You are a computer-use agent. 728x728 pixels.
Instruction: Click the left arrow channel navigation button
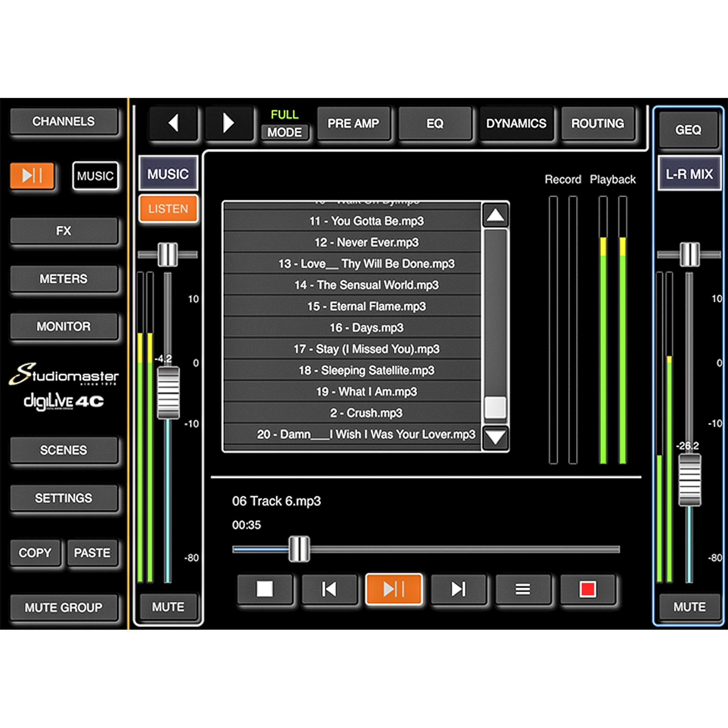[174, 123]
